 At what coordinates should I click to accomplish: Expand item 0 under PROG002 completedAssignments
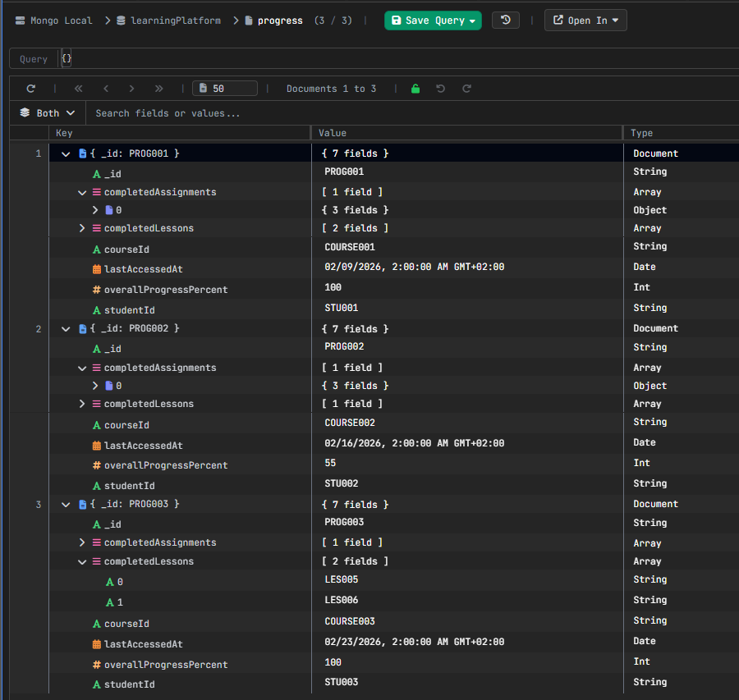click(x=94, y=386)
